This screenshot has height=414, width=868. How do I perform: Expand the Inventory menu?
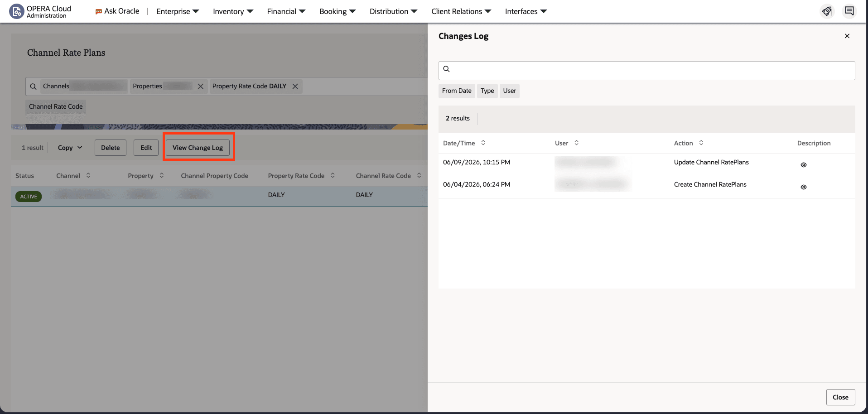[233, 11]
